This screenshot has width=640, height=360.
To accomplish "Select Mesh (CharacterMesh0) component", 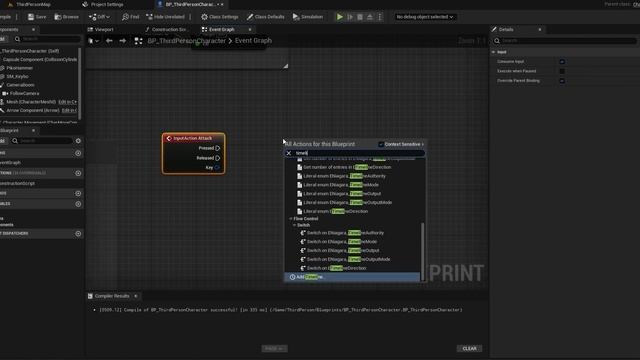I will pos(31,102).
